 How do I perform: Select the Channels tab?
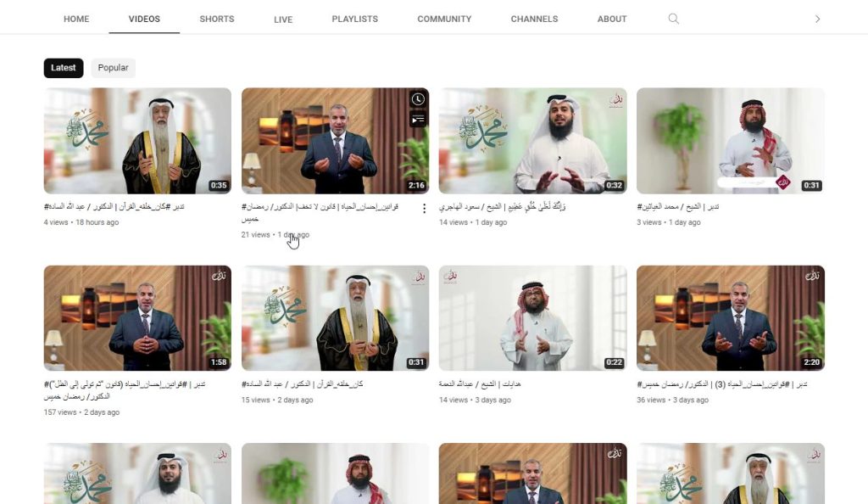coord(534,19)
